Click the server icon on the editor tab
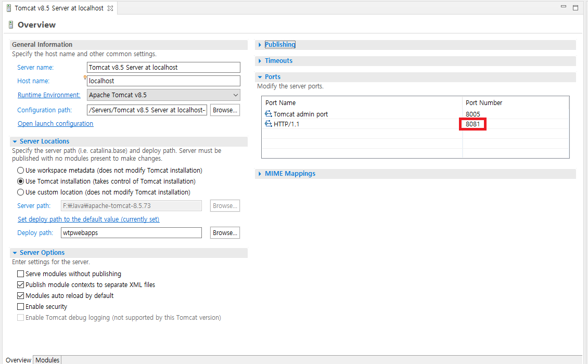588x364 pixels. pyautogui.click(x=9, y=8)
